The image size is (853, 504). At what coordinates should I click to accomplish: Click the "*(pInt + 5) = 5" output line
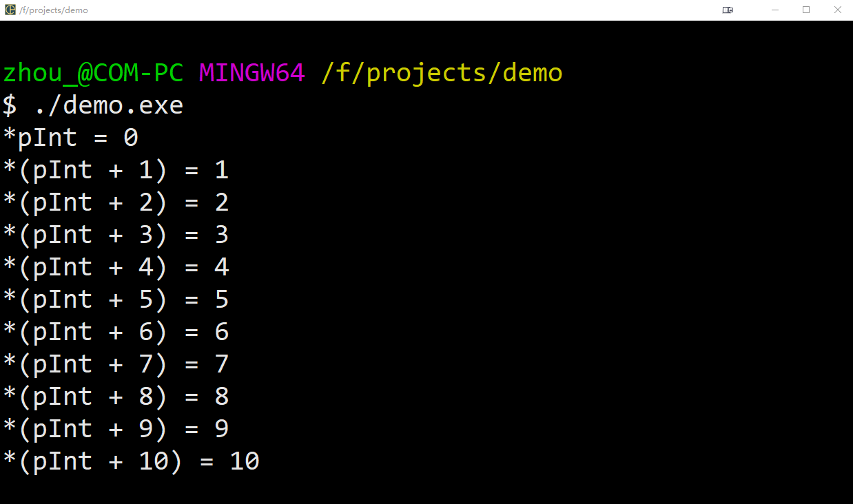click(x=116, y=300)
